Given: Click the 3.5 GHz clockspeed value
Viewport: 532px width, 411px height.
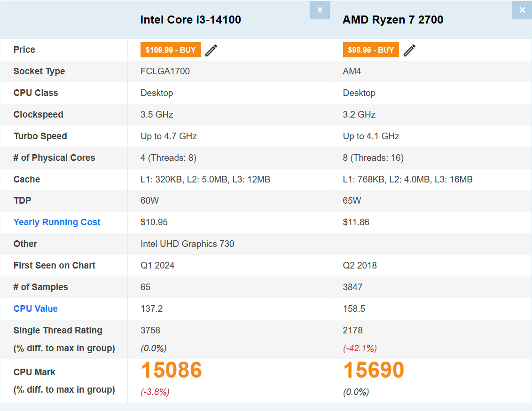Looking at the screenshot, I should tap(157, 114).
